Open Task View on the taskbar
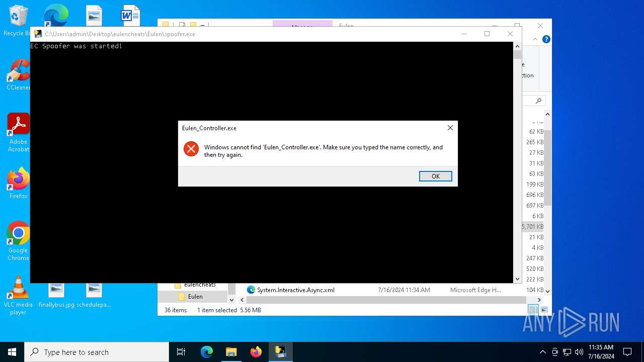The image size is (644, 362). (x=181, y=352)
